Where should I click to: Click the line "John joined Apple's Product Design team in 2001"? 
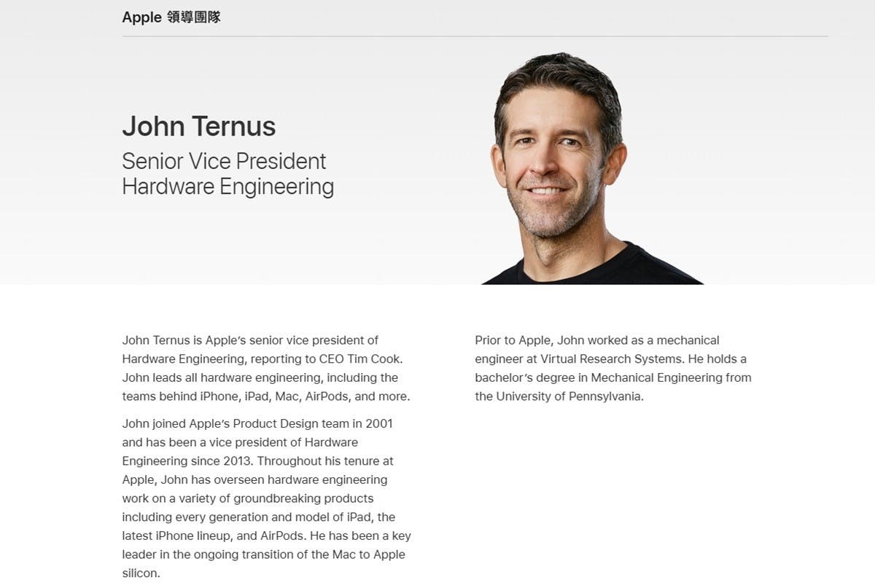click(x=257, y=423)
